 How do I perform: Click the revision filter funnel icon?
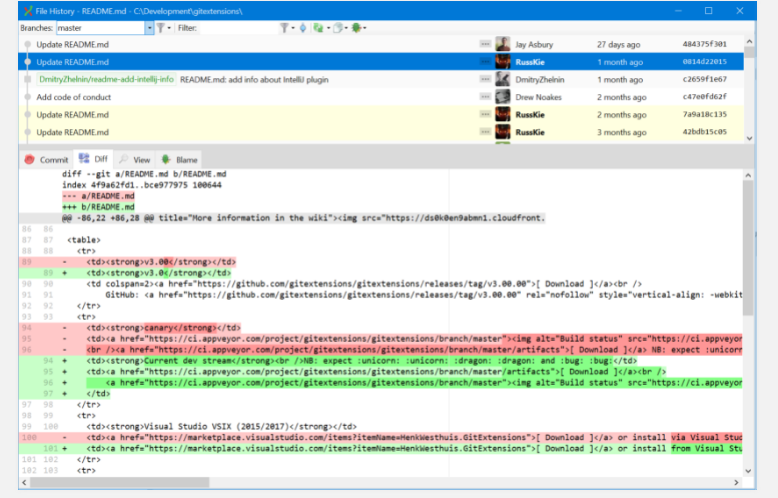pos(284,28)
